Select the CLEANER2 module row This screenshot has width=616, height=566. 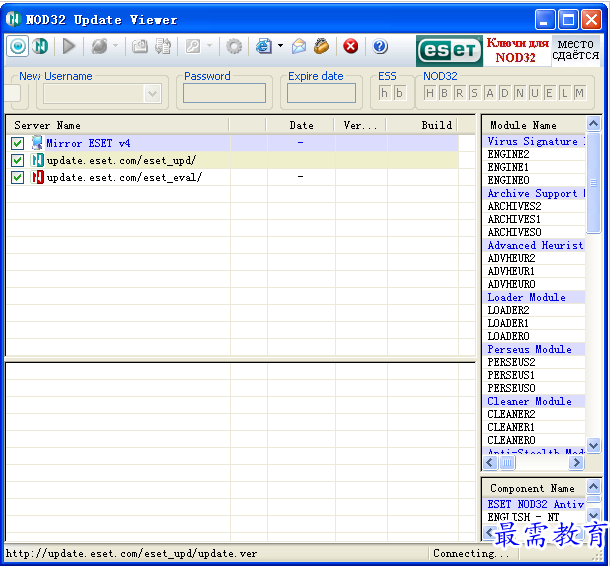pyautogui.click(x=534, y=414)
